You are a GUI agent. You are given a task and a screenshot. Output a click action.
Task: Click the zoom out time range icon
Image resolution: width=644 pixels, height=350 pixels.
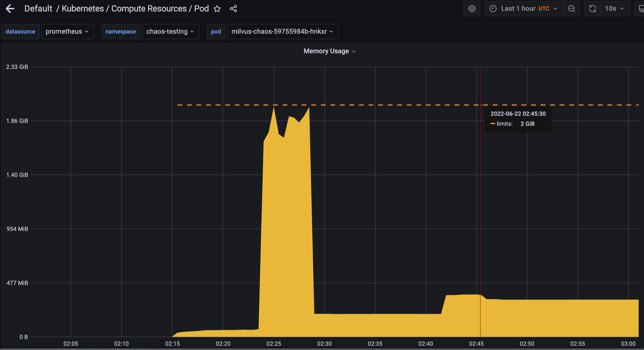click(x=571, y=9)
